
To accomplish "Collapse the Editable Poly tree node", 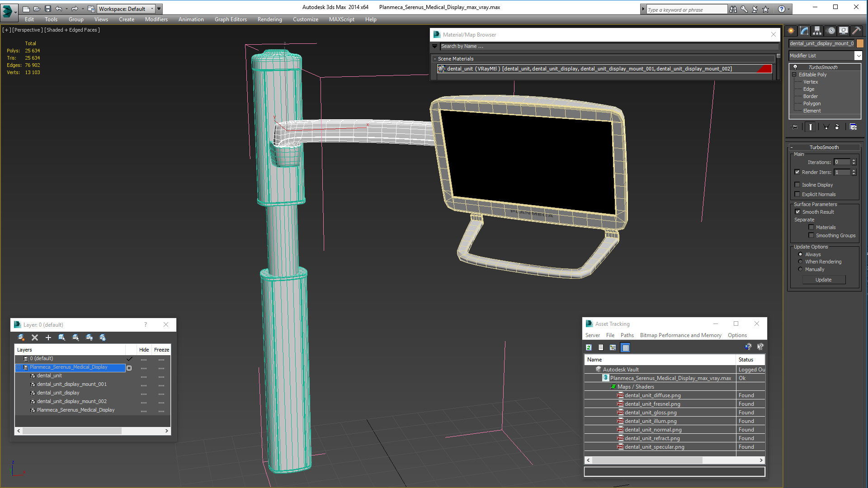I will point(794,75).
